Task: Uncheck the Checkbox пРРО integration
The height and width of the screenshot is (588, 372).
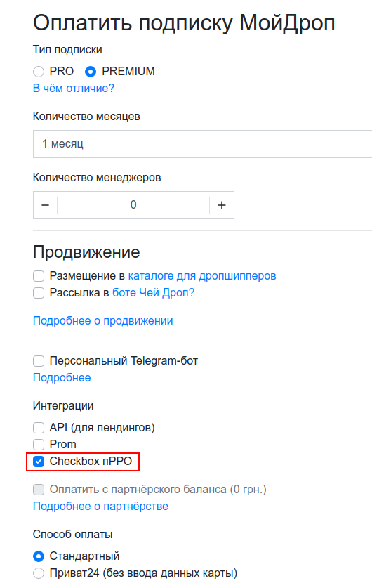Action: tap(39, 462)
